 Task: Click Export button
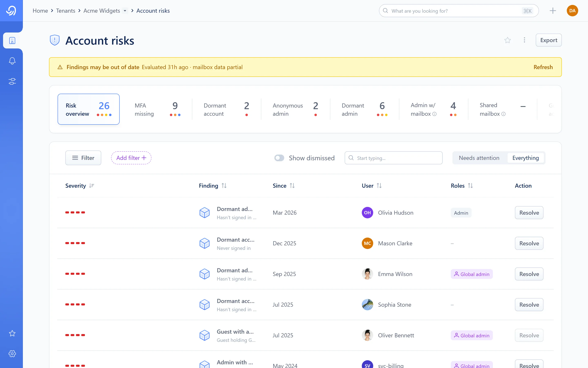(x=549, y=40)
